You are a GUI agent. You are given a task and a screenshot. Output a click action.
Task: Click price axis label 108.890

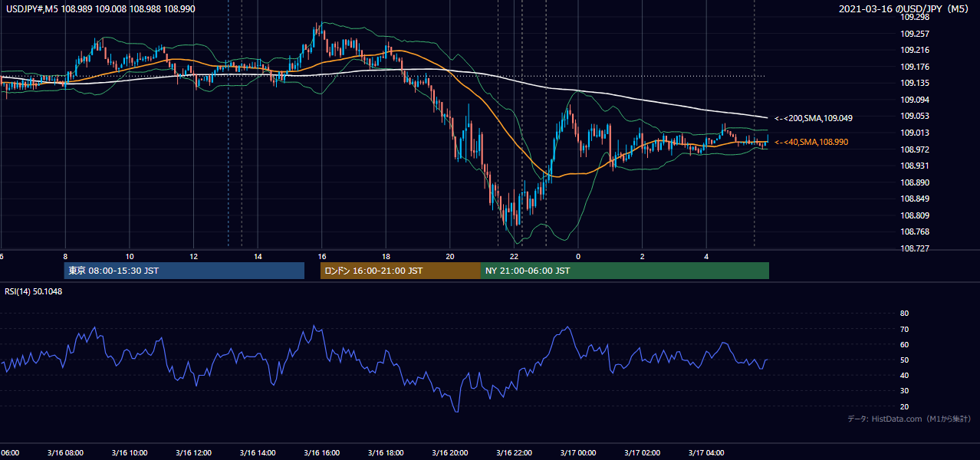point(915,182)
